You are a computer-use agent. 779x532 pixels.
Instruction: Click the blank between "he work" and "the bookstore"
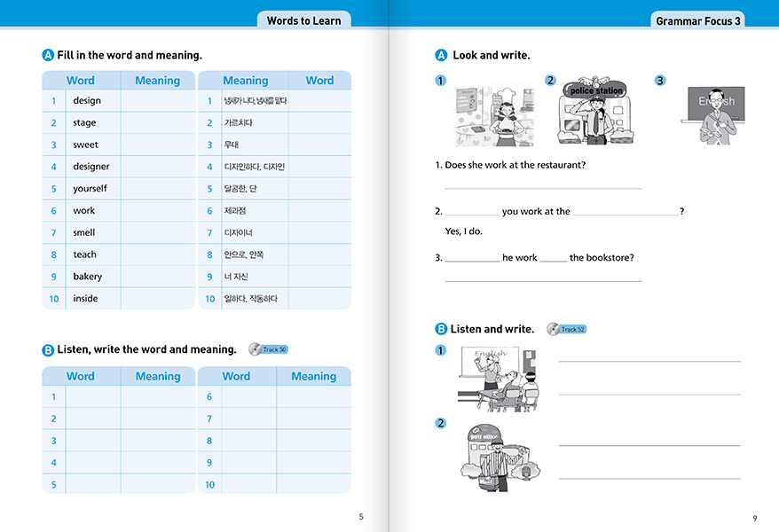(x=553, y=259)
